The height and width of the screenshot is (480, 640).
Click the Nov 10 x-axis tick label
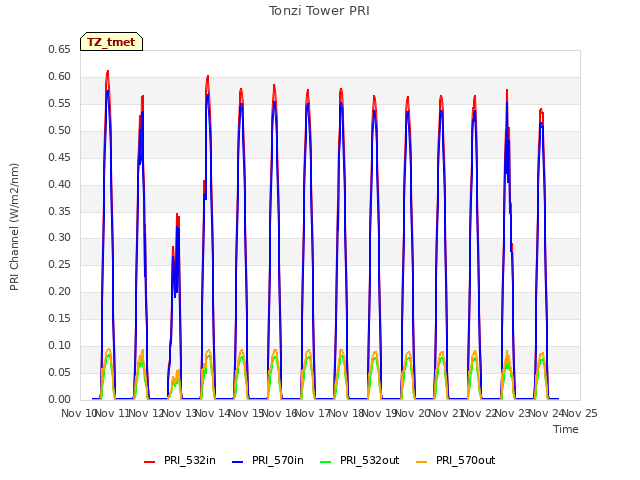click(78, 413)
